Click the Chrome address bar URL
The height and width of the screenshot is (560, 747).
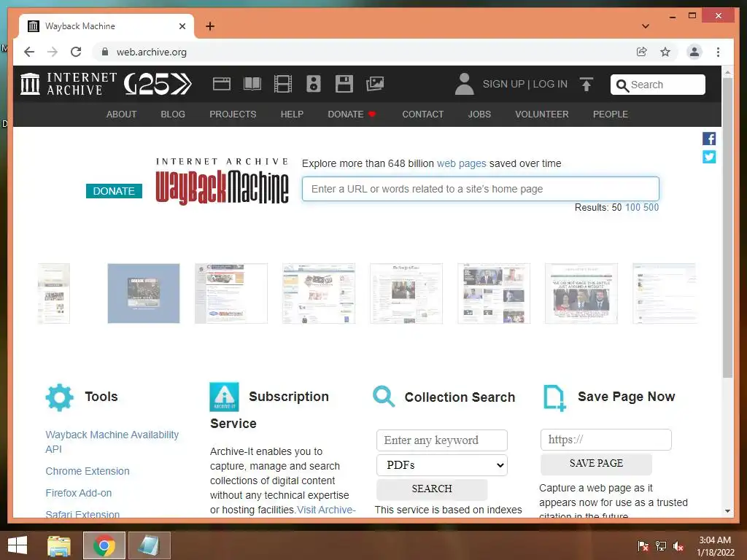[152, 52]
